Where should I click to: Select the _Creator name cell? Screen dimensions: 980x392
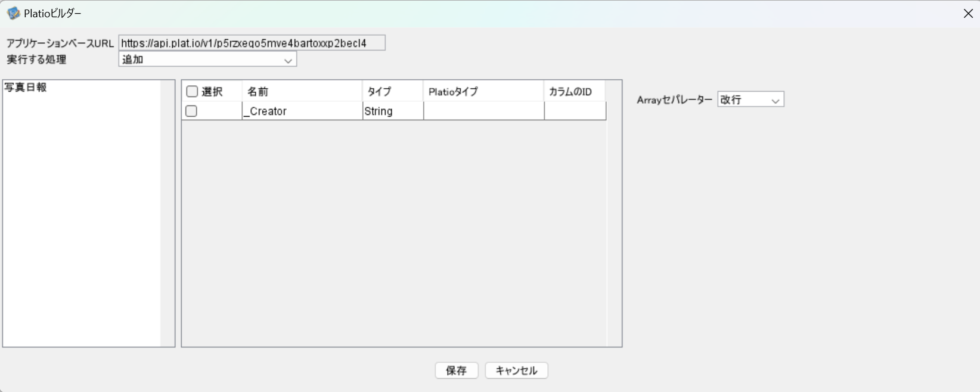pos(302,111)
